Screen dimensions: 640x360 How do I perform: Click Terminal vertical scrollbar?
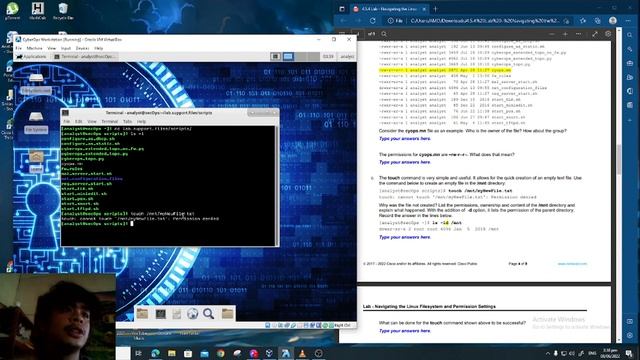(277, 186)
